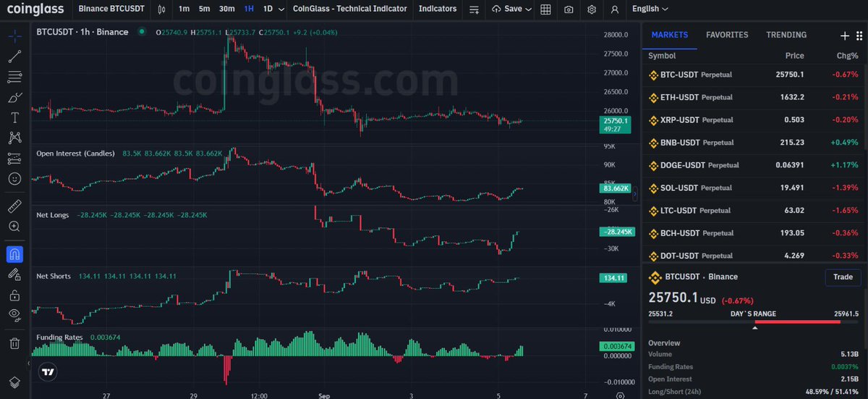Image resolution: width=868 pixels, height=399 pixels.
Task: Click the Net Shorts indicator label
Action: [54, 276]
